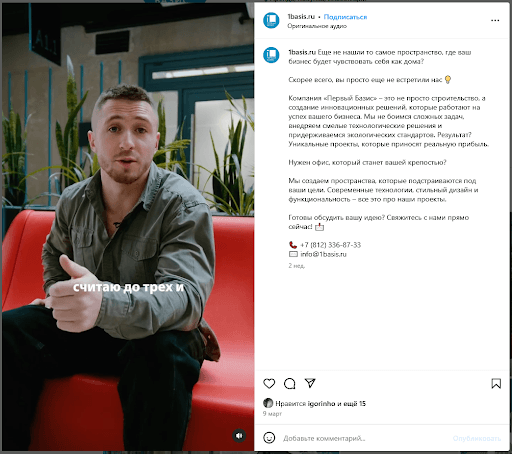Open comments via the speech bubble icon
512x454 pixels.
(289, 384)
